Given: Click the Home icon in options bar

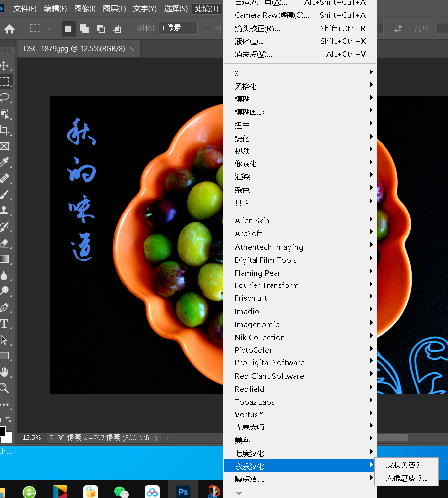Looking at the screenshot, I should coord(9,29).
